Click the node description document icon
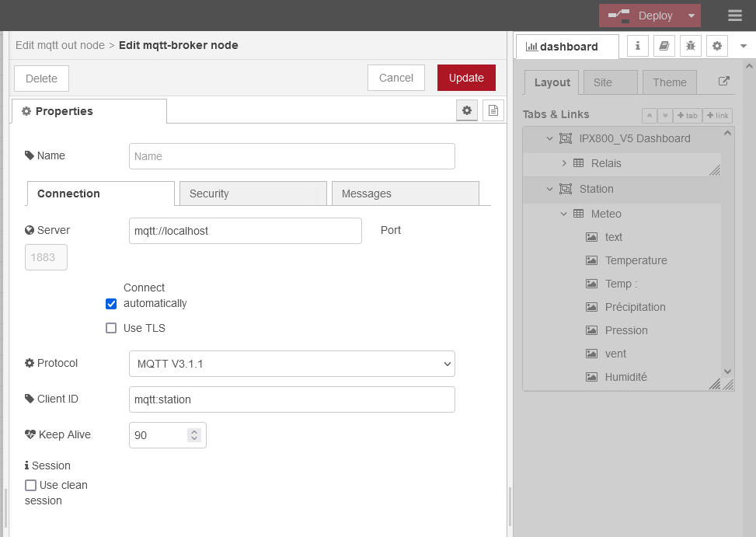 coord(493,111)
